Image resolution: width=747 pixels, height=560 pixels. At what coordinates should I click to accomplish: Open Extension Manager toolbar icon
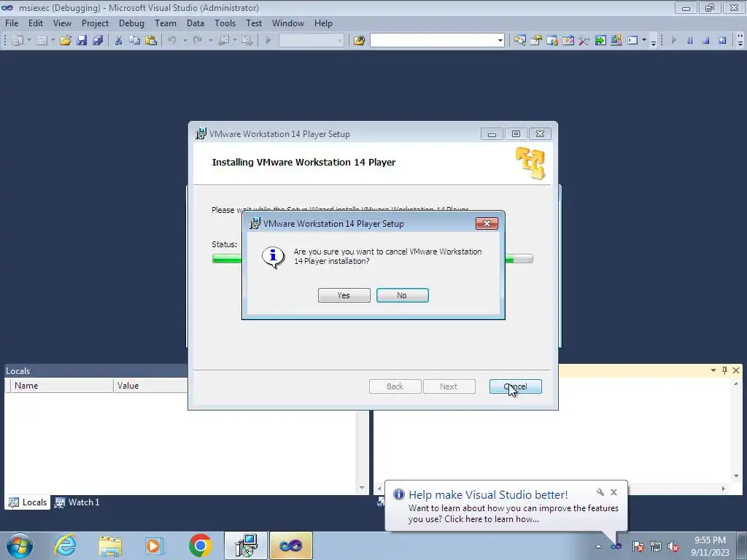[x=616, y=41]
